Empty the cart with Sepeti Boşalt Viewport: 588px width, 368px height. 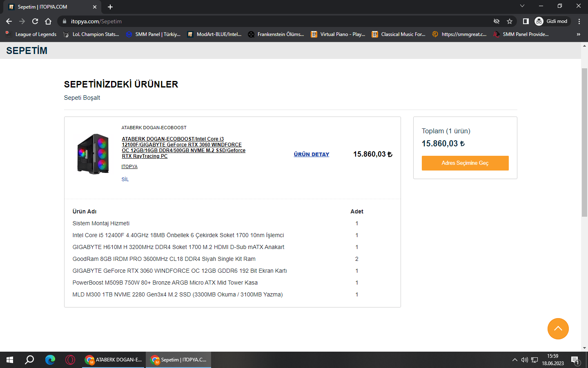click(82, 98)
